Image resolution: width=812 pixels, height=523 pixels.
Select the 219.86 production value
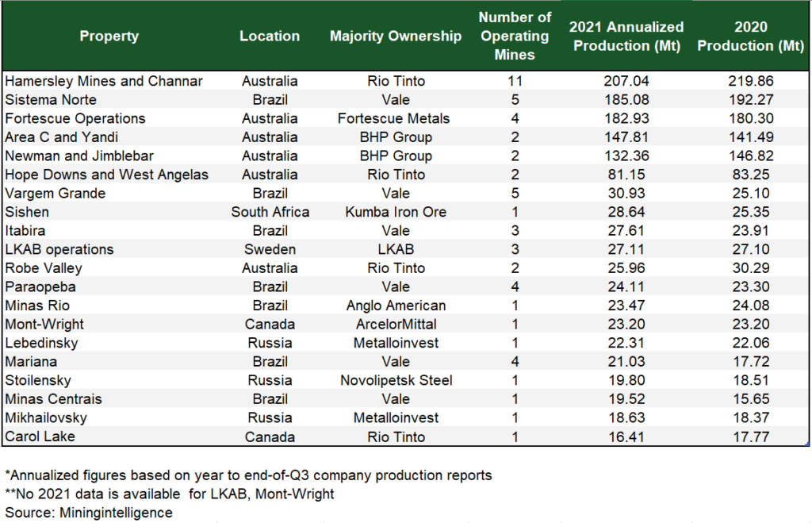point(751,82)
